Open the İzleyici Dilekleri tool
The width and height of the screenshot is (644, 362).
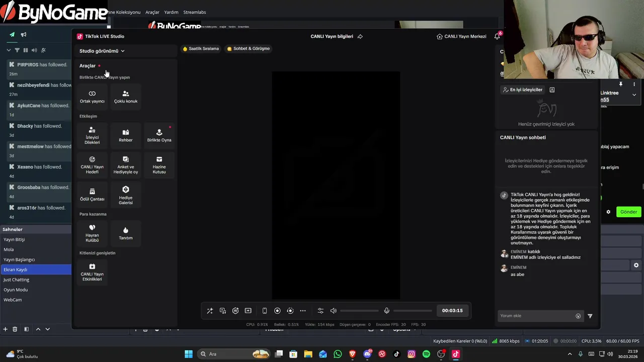tap(92, 136)
